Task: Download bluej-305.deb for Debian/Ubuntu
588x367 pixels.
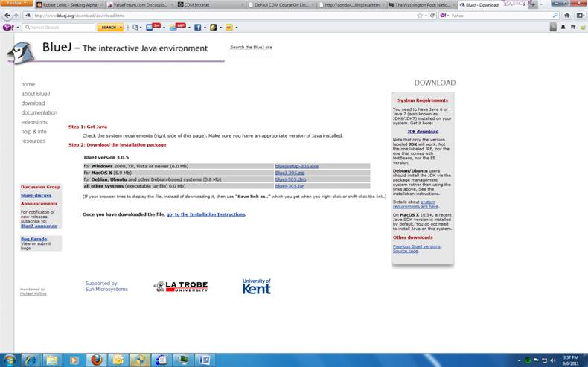Action: click(290, 179)
